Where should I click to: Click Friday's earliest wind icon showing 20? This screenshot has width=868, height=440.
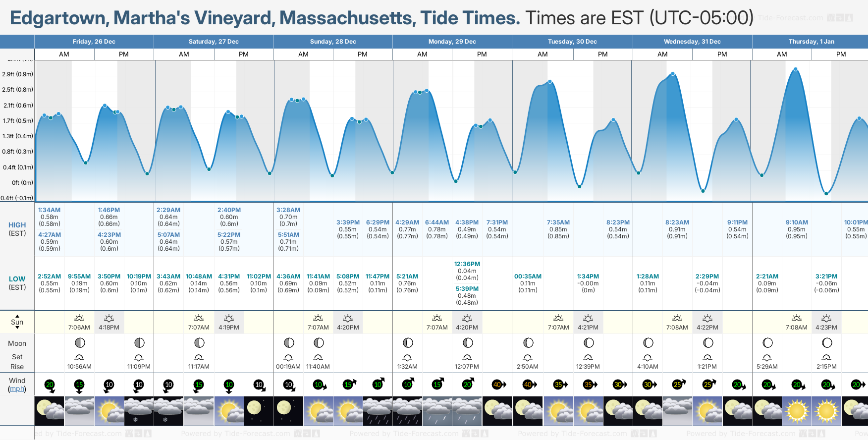tap(50, 385)
